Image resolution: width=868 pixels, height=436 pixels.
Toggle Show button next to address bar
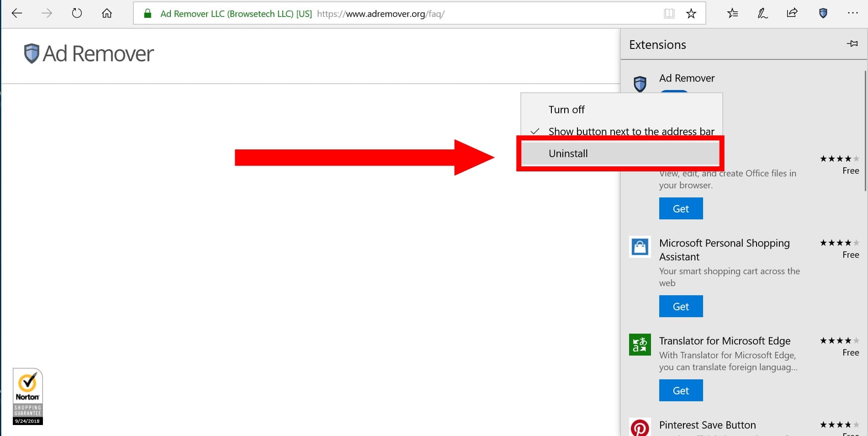tap(621, 131)
